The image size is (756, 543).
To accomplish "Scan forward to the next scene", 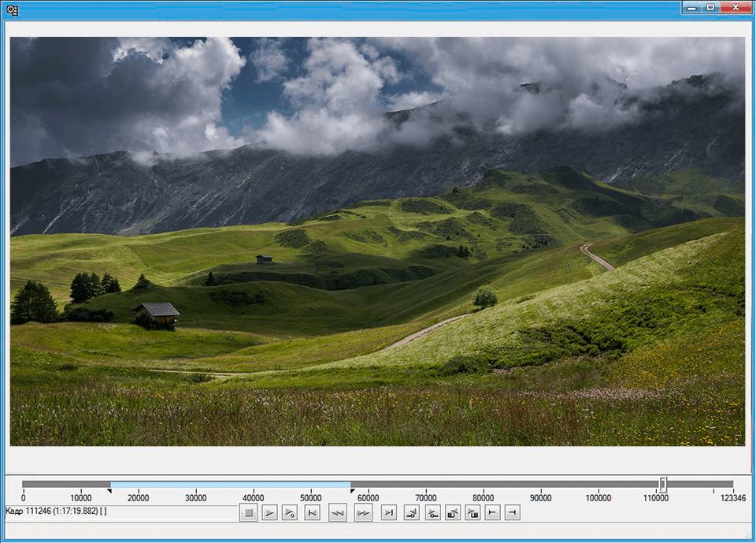I will click(476, 512).
